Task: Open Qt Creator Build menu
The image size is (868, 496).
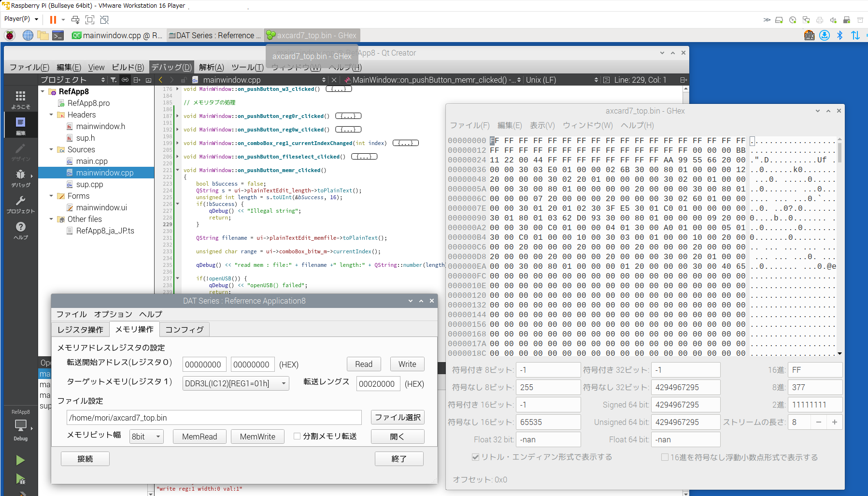Action: [x=128, y=67]
